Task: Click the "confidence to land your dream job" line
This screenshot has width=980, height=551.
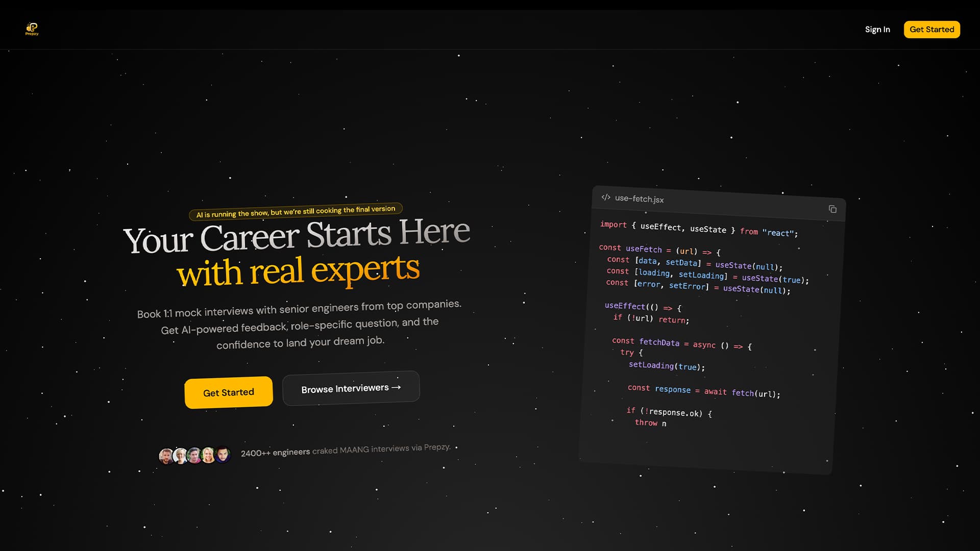Action: click(300, 342)
